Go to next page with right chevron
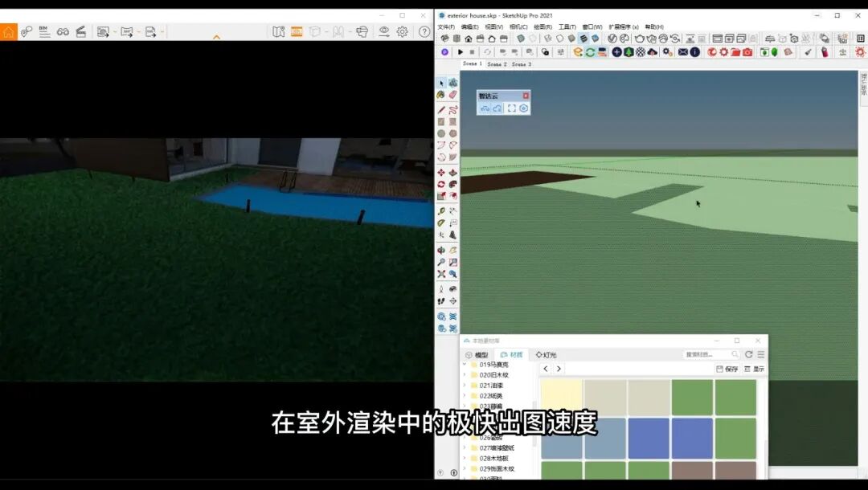Screen dimensions: 868x490 [x=559, y=369]
